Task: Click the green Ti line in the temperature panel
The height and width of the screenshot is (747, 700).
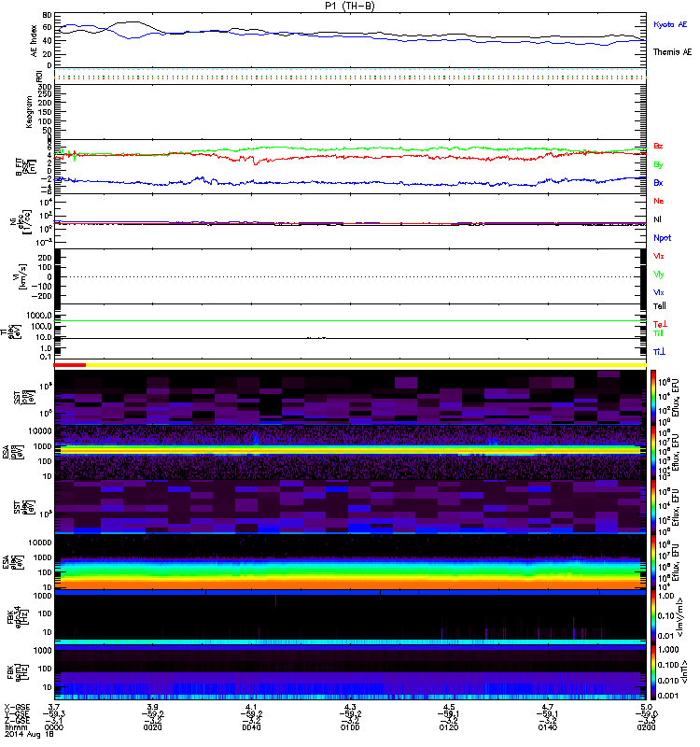Action: coord(350,320)
